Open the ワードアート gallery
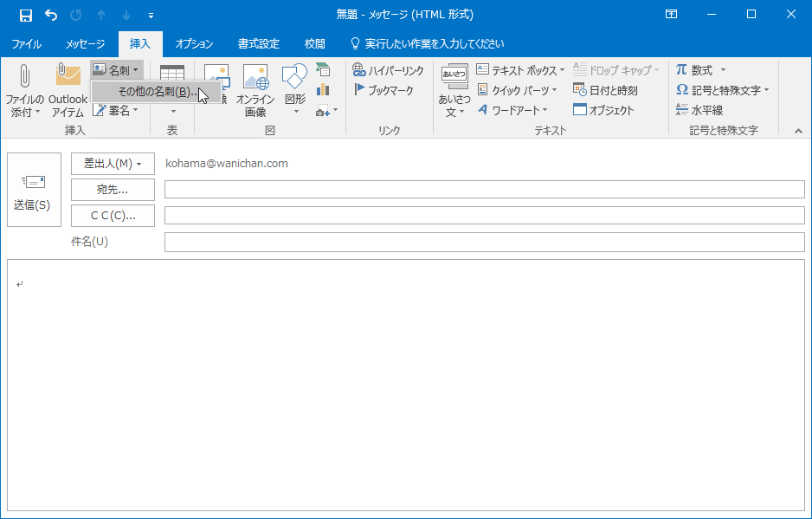 (x=512, y=110)
